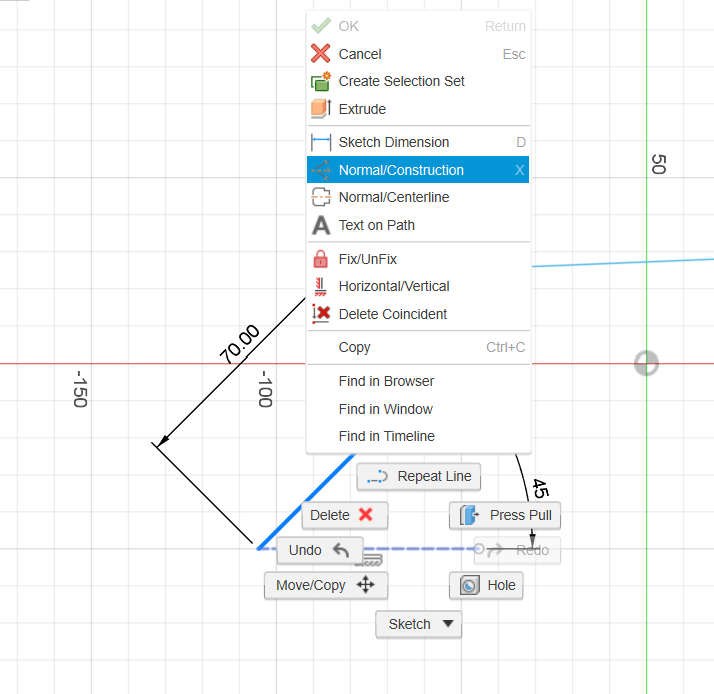Click the orange Extrude icon
Viewport: 714px width, 694px height.
point(321,109)
